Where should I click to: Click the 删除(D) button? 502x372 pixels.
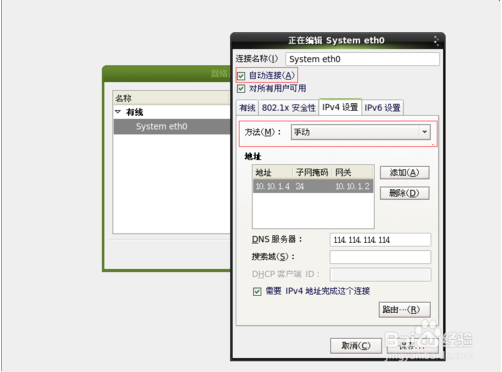pos(405,193)
